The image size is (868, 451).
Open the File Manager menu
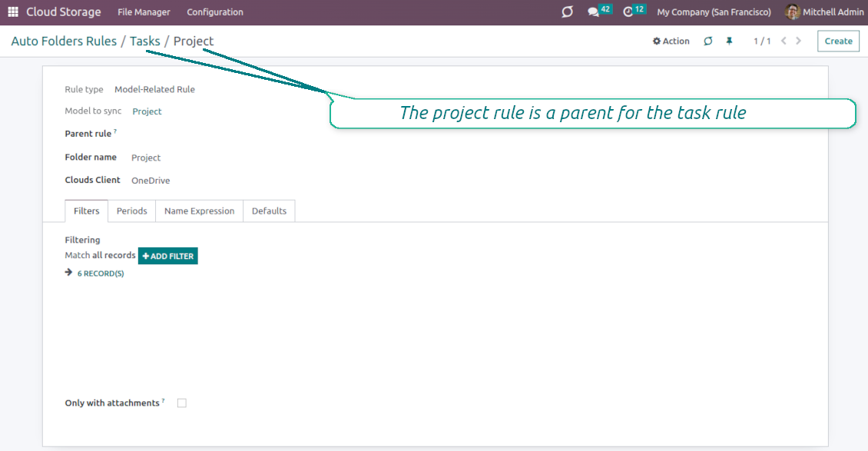click(x=144, y=12)
